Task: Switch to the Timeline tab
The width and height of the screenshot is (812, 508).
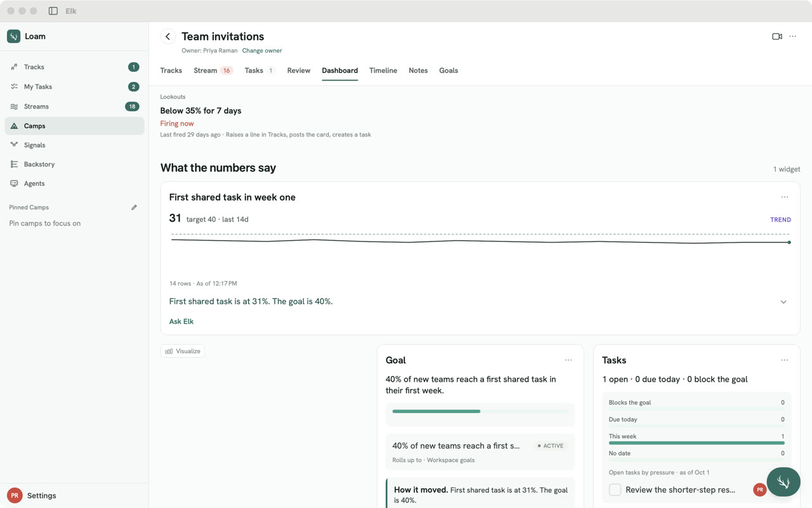Action: (x=383, y=70)
